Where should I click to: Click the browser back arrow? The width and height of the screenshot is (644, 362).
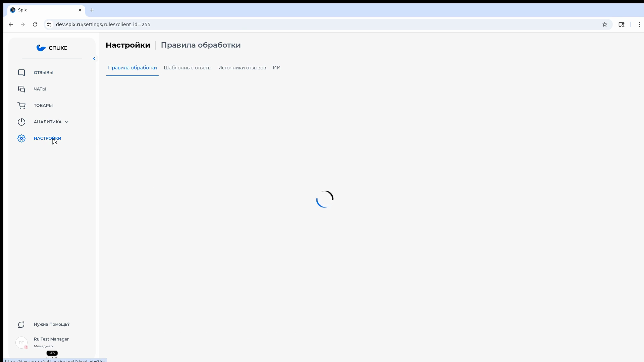tap(11, 24)
